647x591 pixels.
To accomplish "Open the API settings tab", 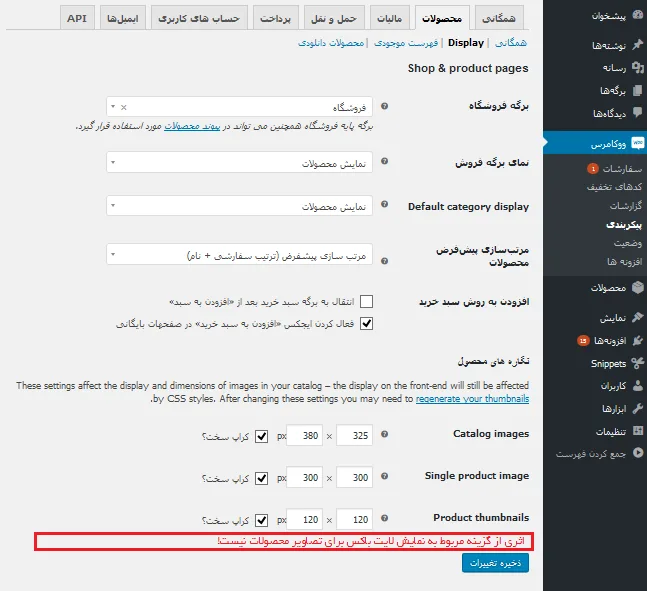I will (x=77, y=18).
